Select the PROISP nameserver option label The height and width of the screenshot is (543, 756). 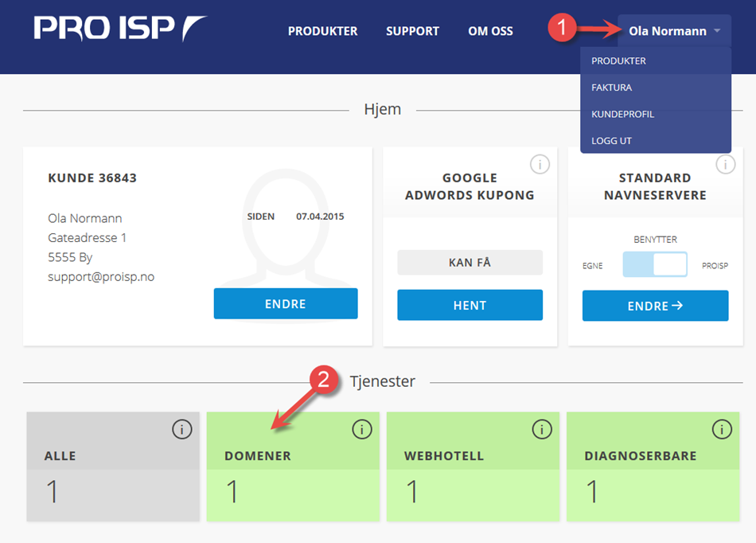pyautogui.click(x=715, y=266)
